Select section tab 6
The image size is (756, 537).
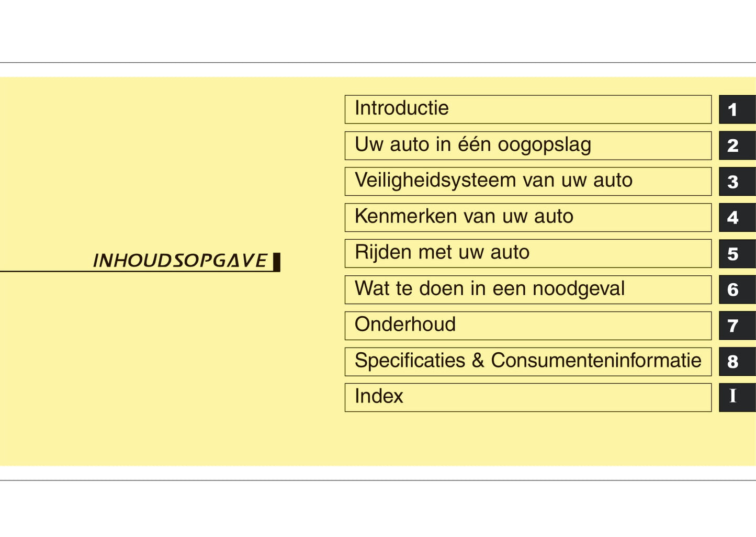[737, 289]
